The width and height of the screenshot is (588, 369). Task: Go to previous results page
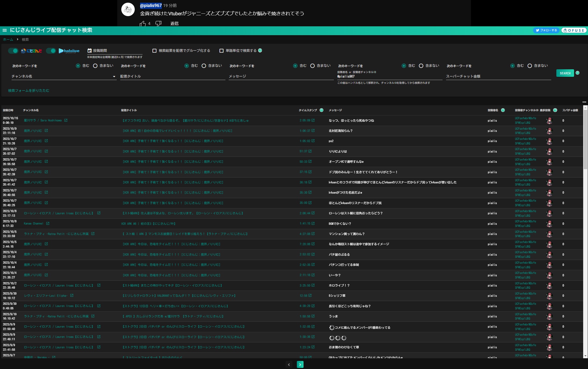[289, 364]
